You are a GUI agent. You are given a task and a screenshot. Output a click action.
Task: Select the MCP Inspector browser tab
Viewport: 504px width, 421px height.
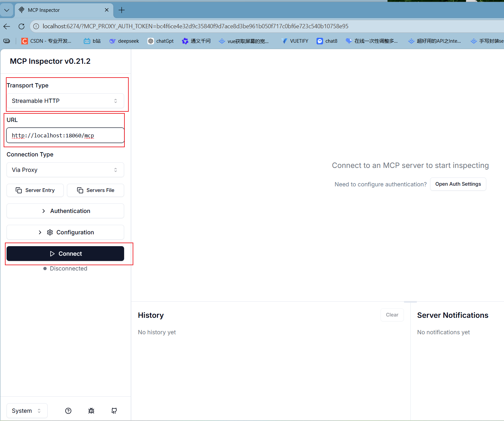(x=64, y=10)
